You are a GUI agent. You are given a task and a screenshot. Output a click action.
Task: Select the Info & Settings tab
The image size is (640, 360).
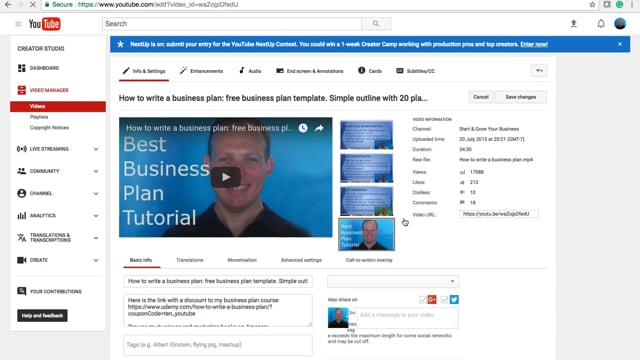pyautogui.click(x=144, y=71)
